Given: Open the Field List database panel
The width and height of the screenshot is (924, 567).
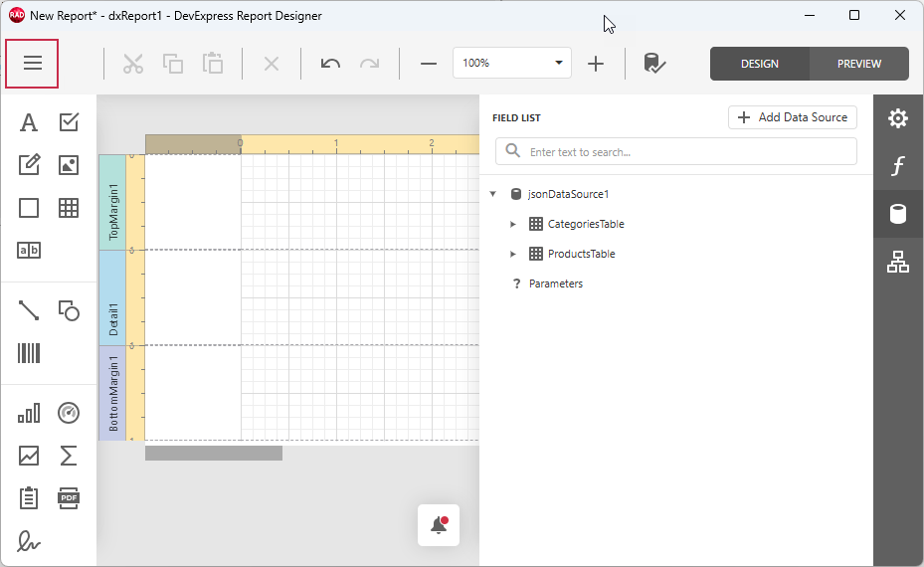Looking at the screenshot, I should tap(897, 214).
